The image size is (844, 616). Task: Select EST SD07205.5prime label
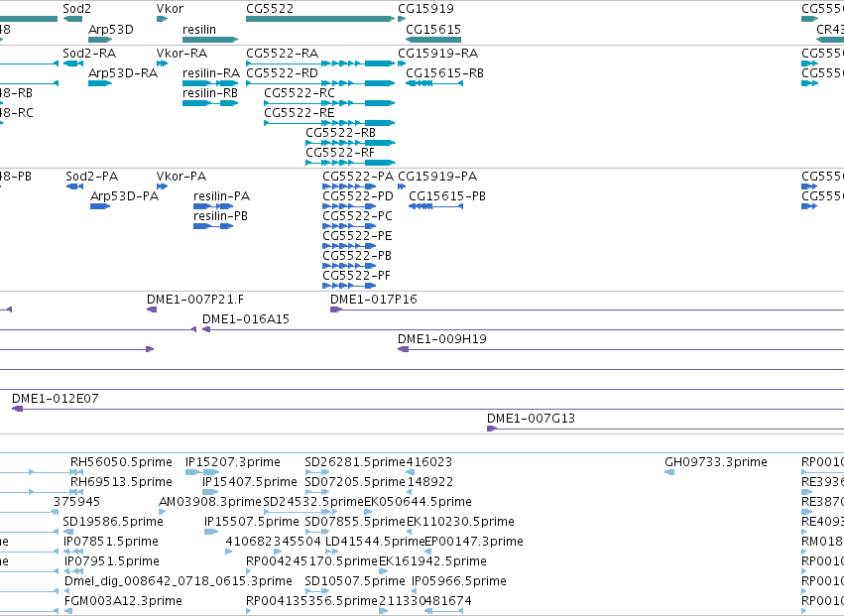coord(355,482)
